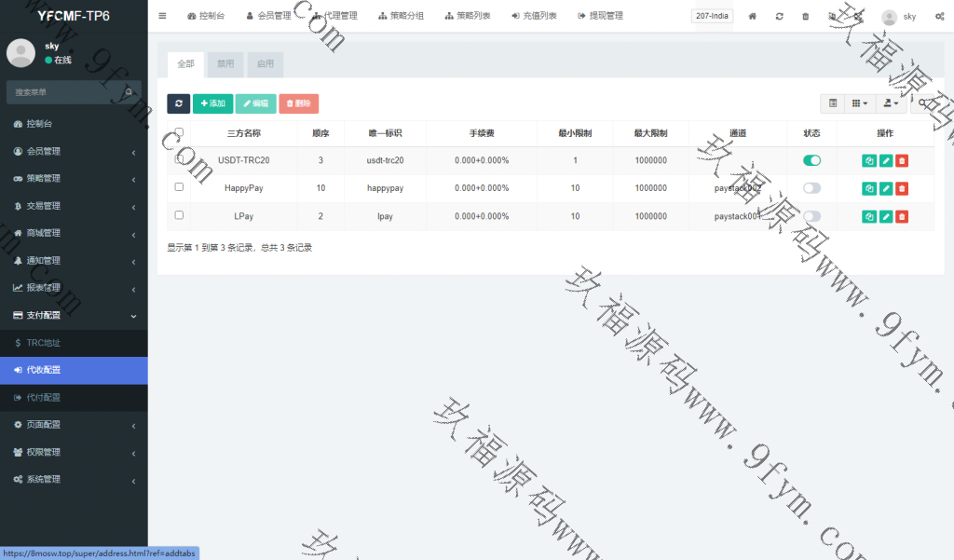Expand 会员管理 in the sidebar

[x=74, y=151]
